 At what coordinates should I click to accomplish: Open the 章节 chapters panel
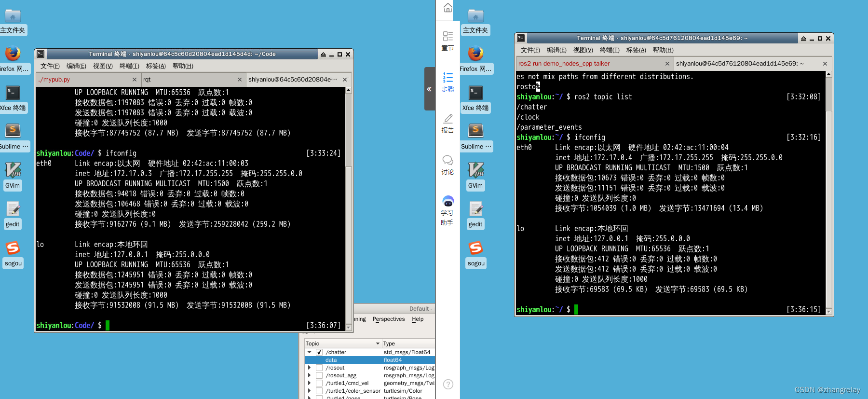(448, 41)
